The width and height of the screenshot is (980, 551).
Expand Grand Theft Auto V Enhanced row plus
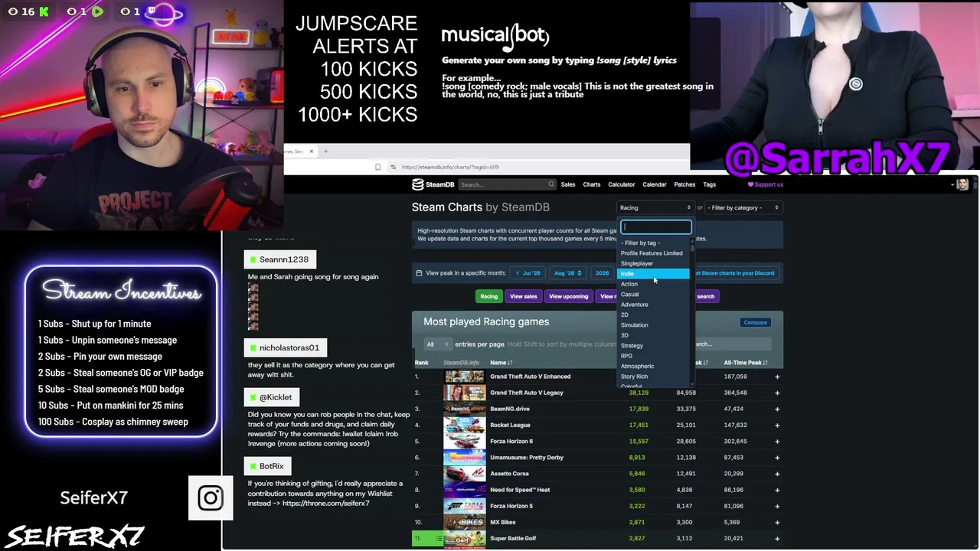[x=777, y=377]
